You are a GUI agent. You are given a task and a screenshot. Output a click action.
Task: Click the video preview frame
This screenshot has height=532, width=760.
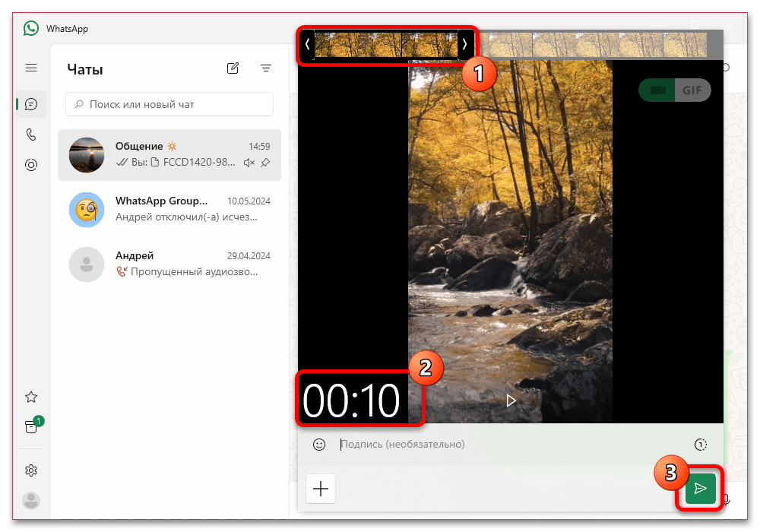511,241
